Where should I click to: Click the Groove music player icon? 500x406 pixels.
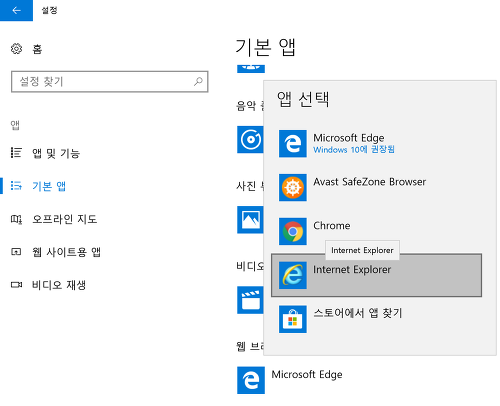[x=250, y=139]
